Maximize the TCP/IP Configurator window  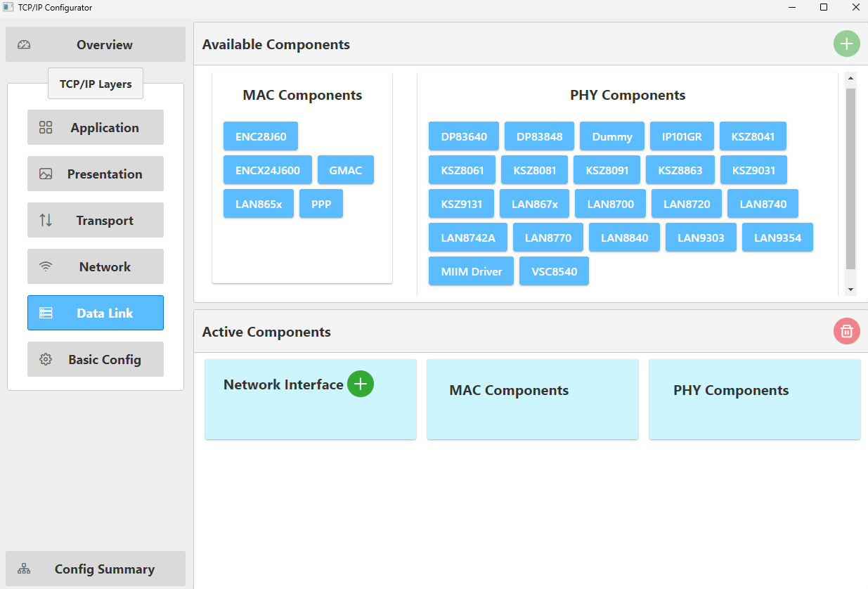[824, 8]
